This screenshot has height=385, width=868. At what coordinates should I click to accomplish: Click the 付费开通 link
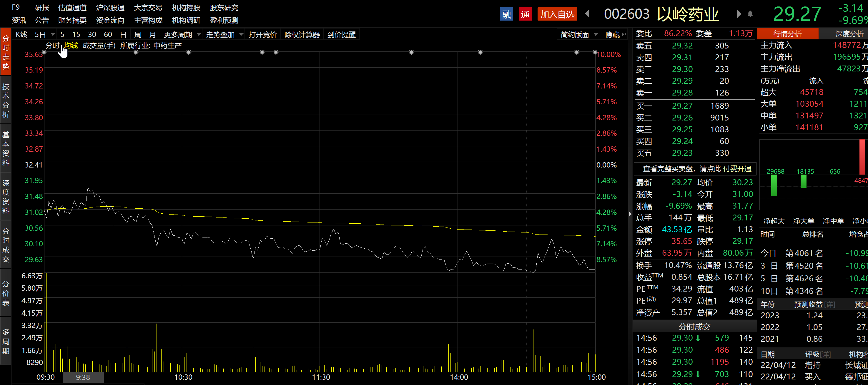[x=737, y=169]
